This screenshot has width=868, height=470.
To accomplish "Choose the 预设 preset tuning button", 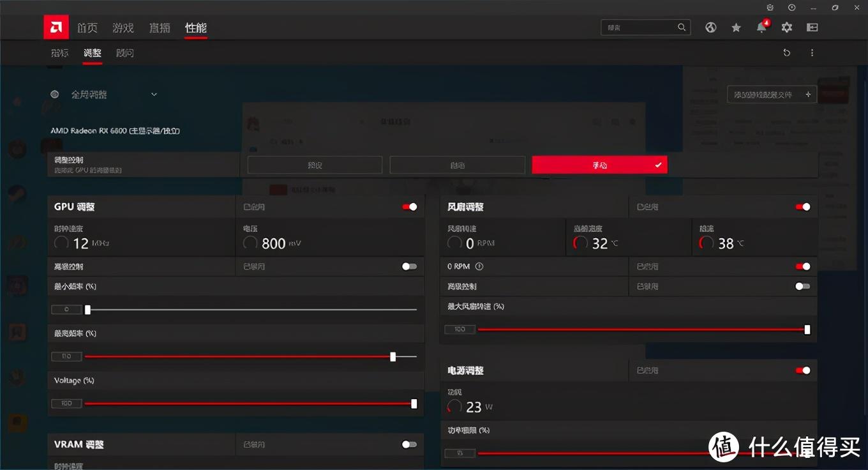I will (315, 165).
